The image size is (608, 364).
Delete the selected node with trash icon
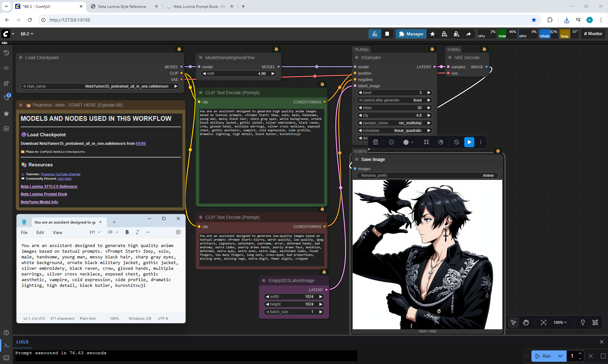click(376, 142)
